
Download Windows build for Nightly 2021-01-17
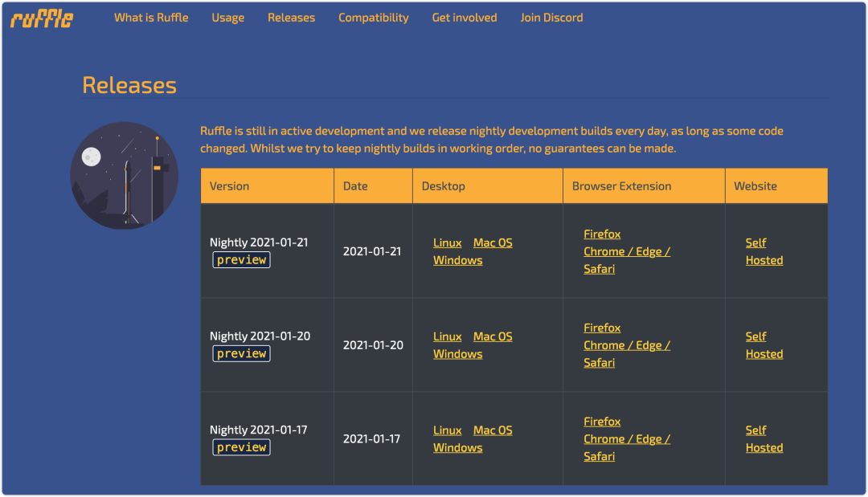tap(458, 448)
